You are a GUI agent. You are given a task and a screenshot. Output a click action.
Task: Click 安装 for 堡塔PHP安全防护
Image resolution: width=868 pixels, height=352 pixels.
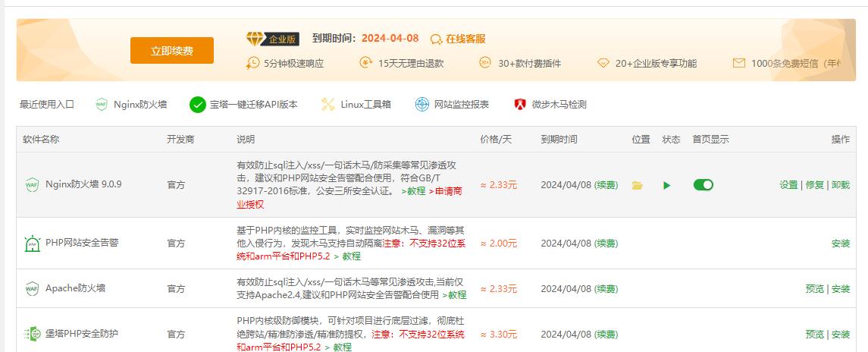[841, 335]
